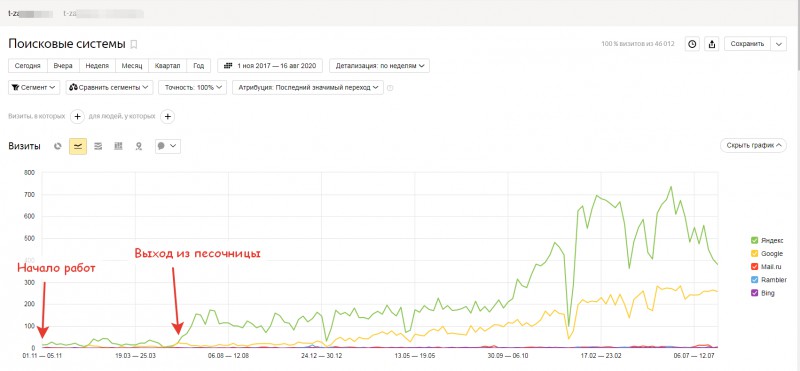Select the stacked area chart icon
This screenshot has height=371, width=800.
(98, 146)
